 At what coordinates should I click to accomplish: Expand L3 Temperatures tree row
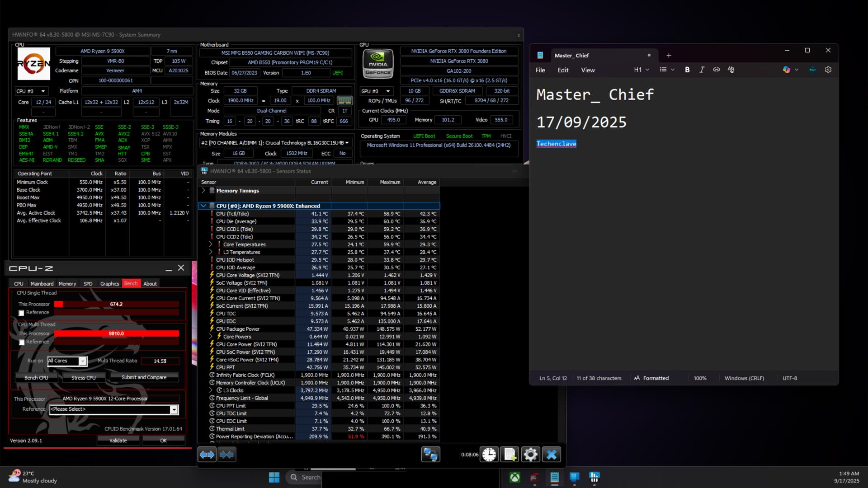click(x=211, y=252)
